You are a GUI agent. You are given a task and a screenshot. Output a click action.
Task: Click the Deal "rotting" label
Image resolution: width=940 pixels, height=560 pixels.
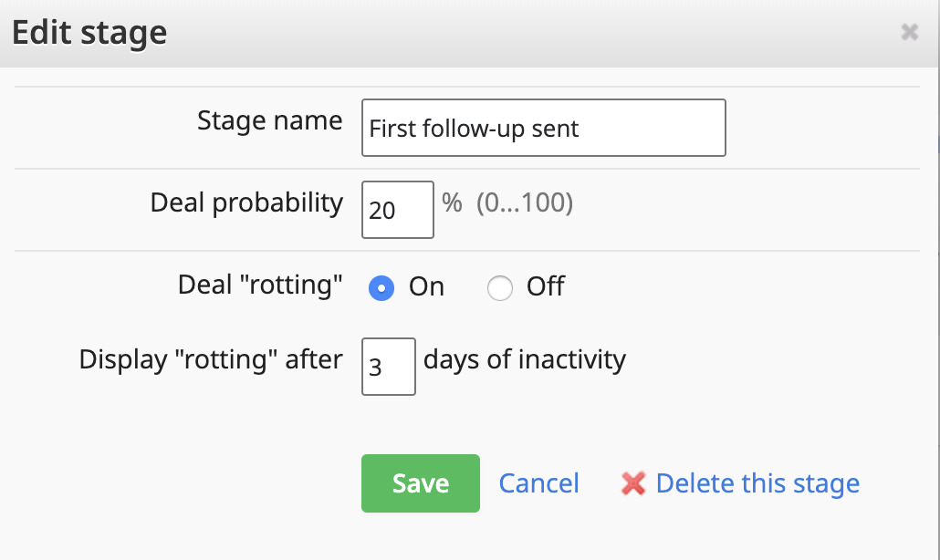260,285
